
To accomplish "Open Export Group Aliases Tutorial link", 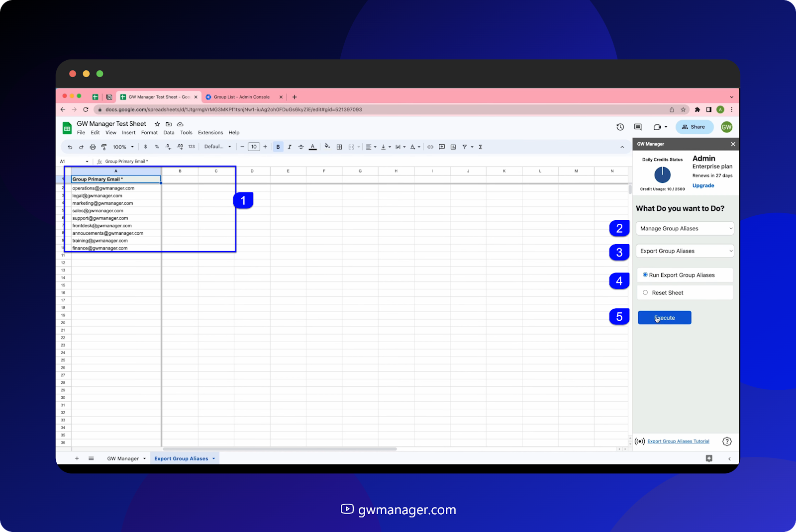I will (x=678, y=442).
